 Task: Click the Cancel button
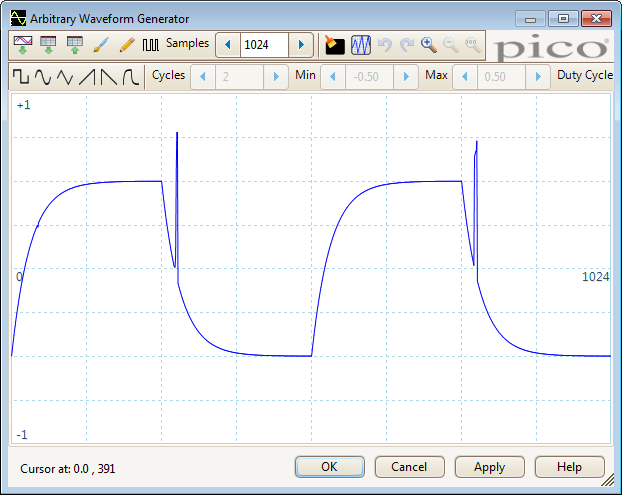(x=409, y=467)
